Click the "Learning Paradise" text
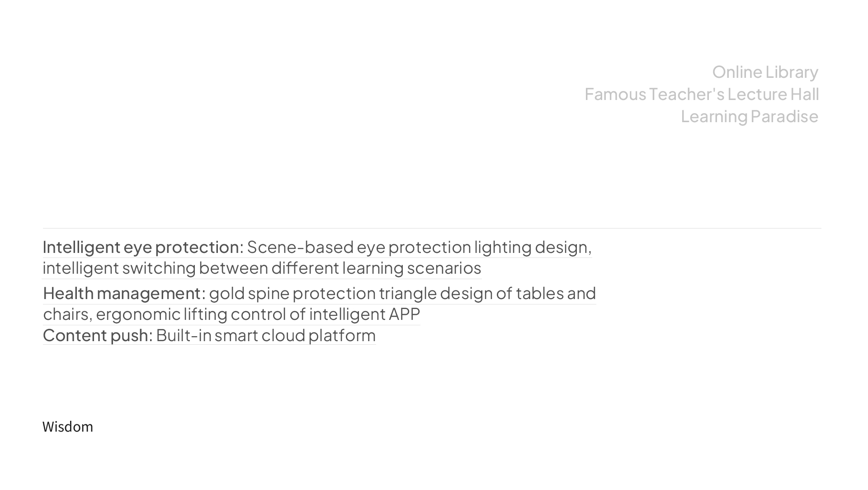 [750, 116]
